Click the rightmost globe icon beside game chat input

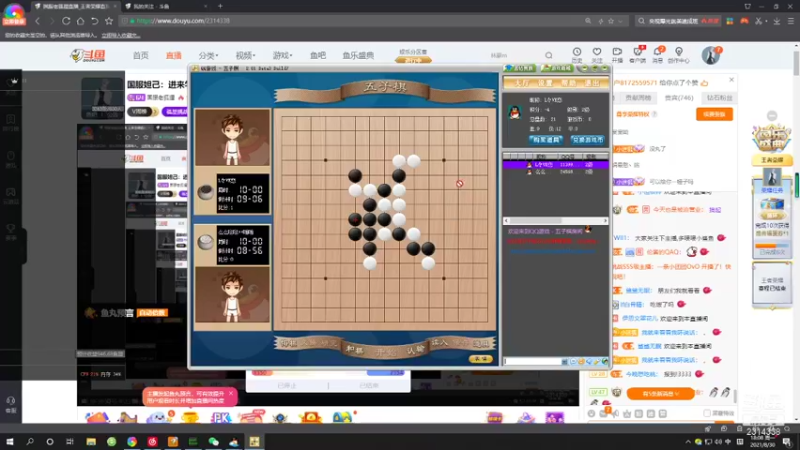(605, 361)
